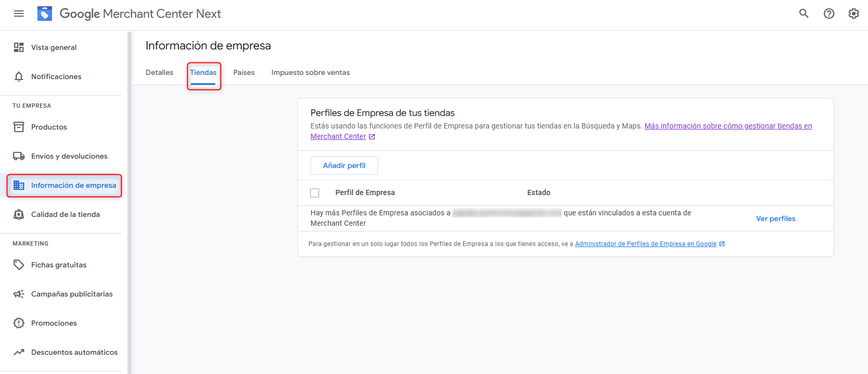868x374 pixels.
Task: Click the Google Merchant Center Next title
Action: (x=140, y=14)
